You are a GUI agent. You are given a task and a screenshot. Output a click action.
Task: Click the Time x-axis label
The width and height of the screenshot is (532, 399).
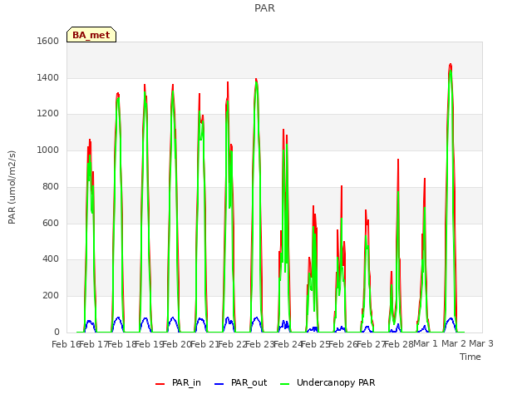click(x=470, y=357)
